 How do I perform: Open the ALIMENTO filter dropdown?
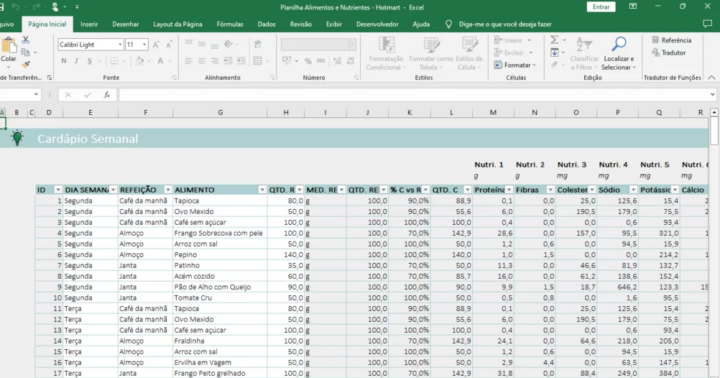(262, 190)
